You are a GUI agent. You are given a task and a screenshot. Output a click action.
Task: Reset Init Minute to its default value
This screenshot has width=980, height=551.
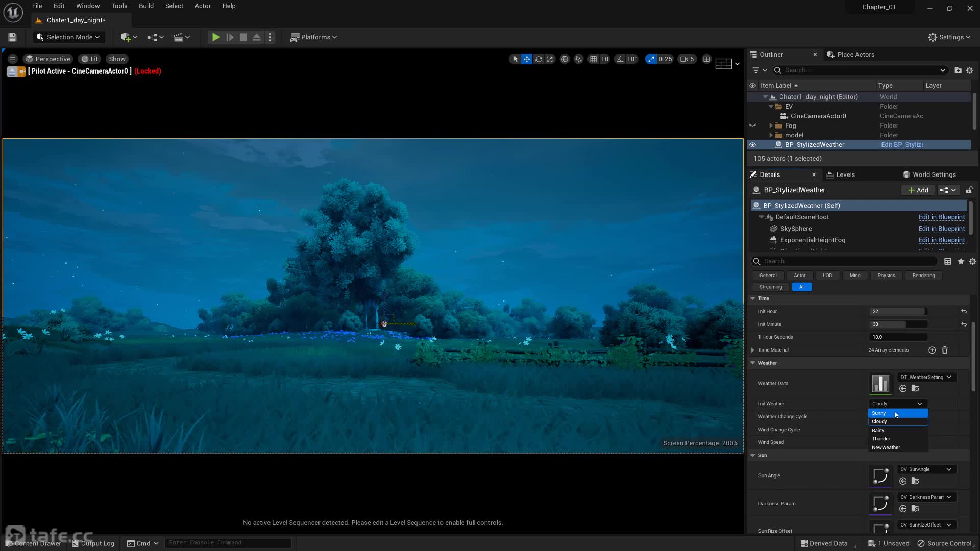click(x=964, y=324)
